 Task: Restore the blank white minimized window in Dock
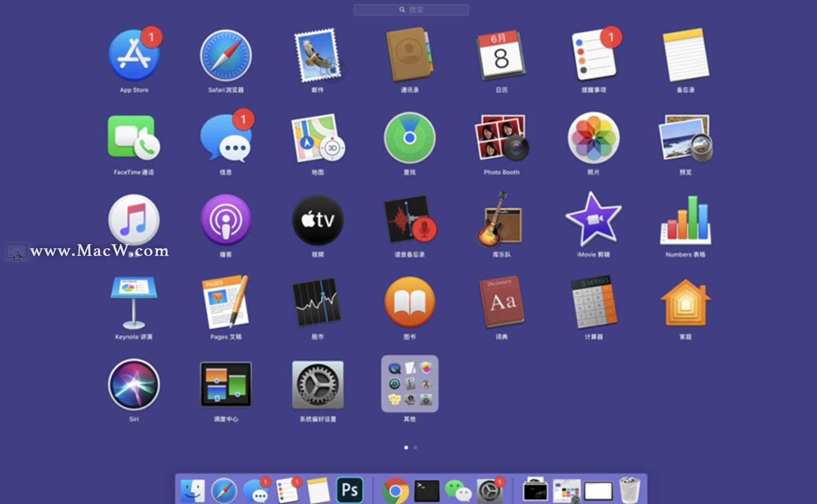click(x=598, y=491)
